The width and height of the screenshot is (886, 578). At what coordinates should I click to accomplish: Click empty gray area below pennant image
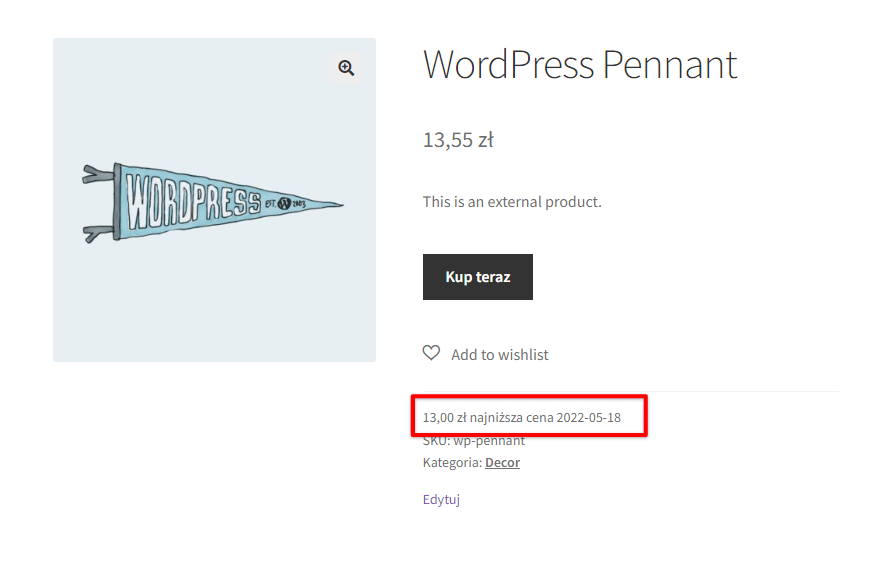pyautogui.click(x=215, y=305)
